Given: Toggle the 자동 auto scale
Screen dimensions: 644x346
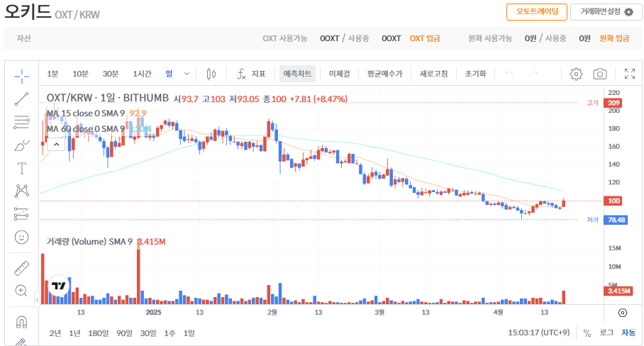Looking at the screenshot, I should pos(628,333).
